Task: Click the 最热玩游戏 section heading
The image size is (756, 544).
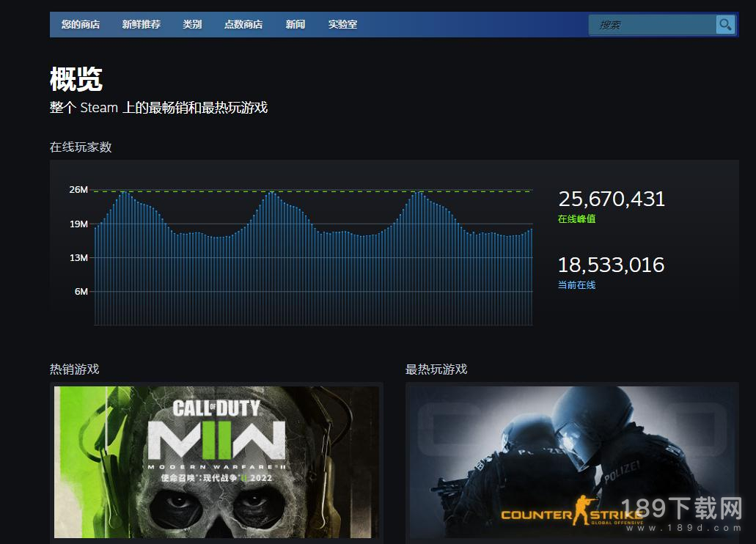Action: pos(436,370)
